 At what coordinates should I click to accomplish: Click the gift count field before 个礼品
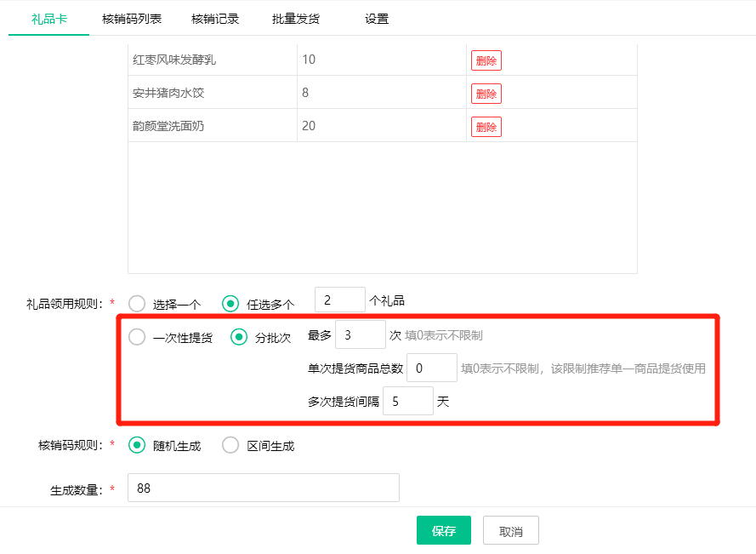[339, 300]
